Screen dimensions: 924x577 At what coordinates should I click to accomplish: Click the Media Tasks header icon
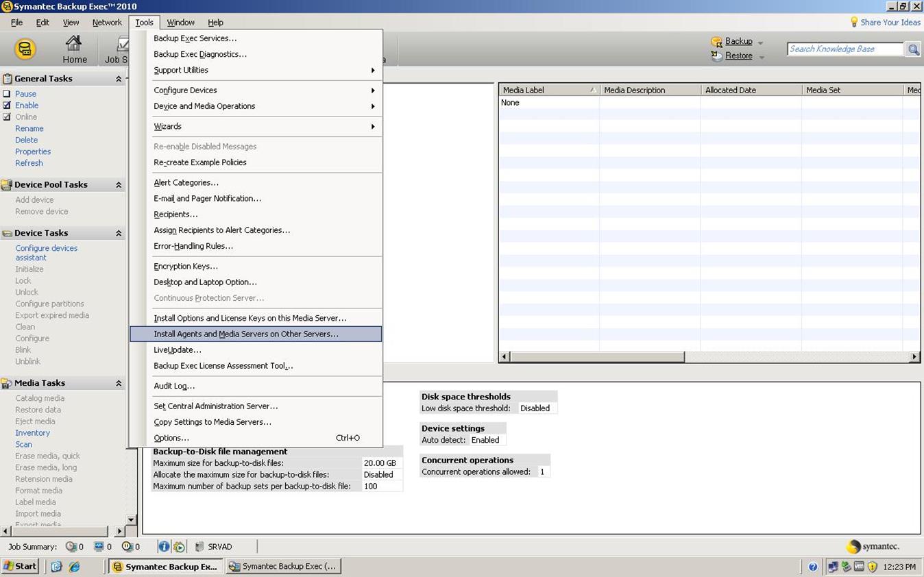click(7, 383)
